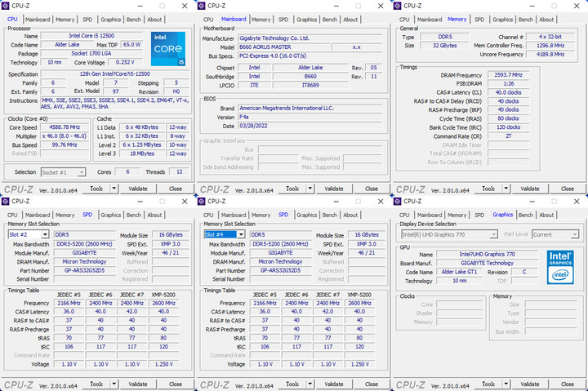588x391 pixels.
Task: Click Part Number GP-ARS32G52D5 in the Slot #2 window
Action: [84, 270]
